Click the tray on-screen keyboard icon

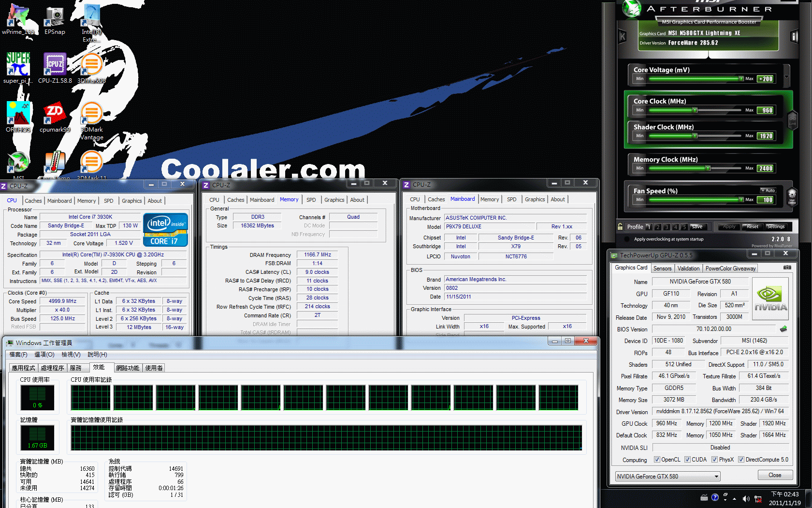pos(704,497)
